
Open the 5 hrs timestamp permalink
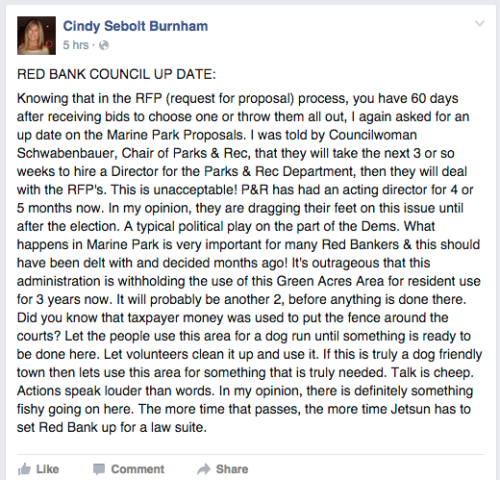[x=76, y=45]
